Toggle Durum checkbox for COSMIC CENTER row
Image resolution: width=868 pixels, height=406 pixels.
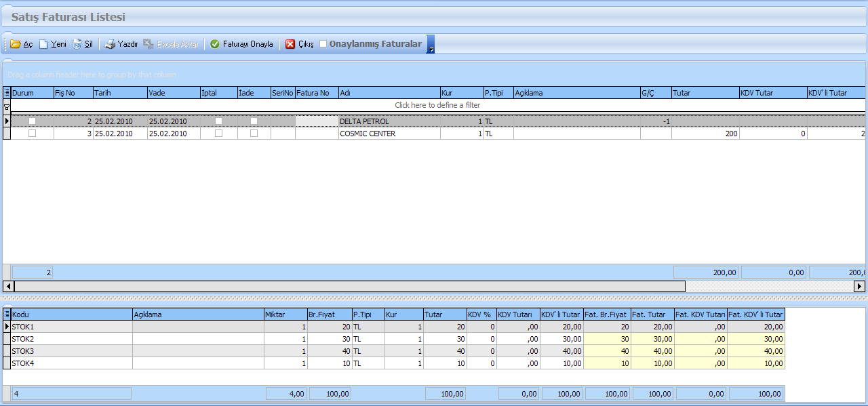[x=32, y=134]
